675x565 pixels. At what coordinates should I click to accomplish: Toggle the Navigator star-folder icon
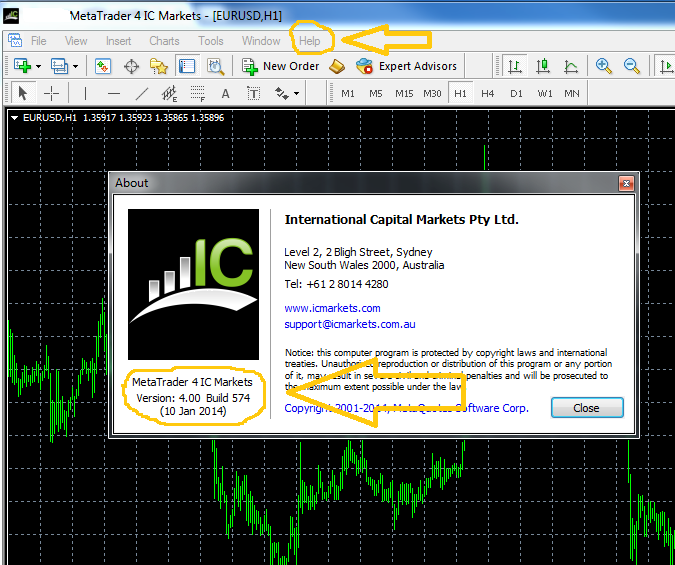(158, 66)
